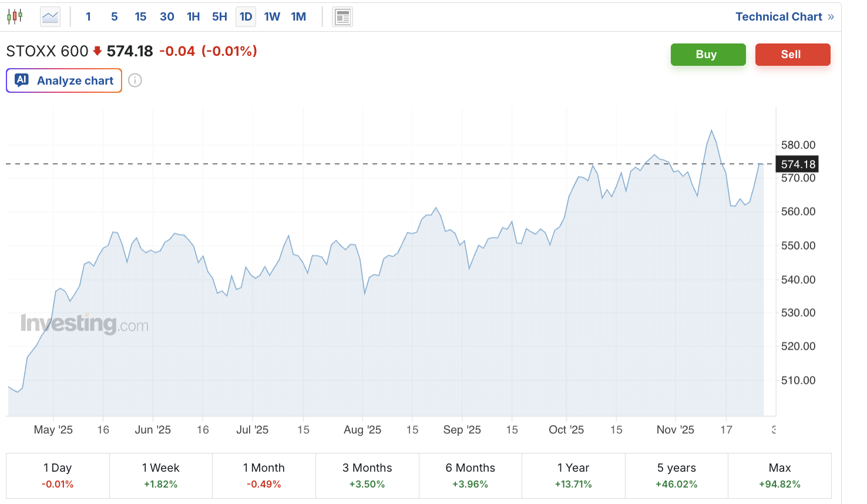The width and height of the screenshot is (867, 504).
Task: Select the candlestick chart type icon
Action: click(x=14, y=16)
